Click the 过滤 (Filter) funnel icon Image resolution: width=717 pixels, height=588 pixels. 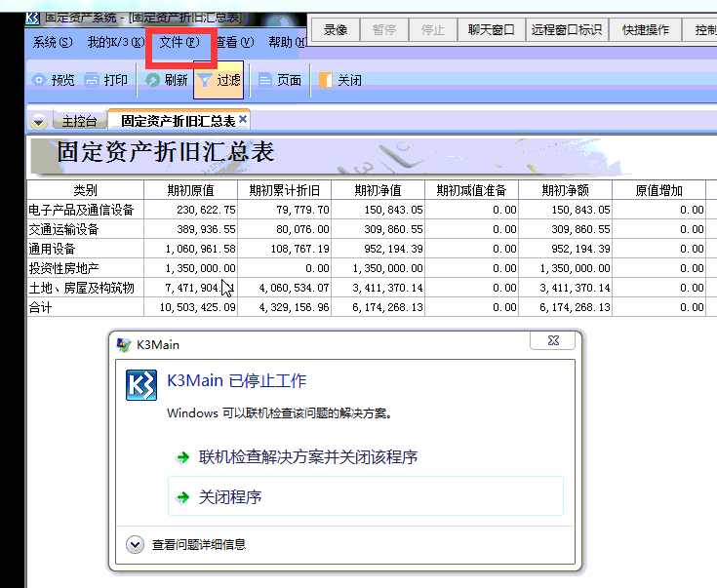(205, 81)
